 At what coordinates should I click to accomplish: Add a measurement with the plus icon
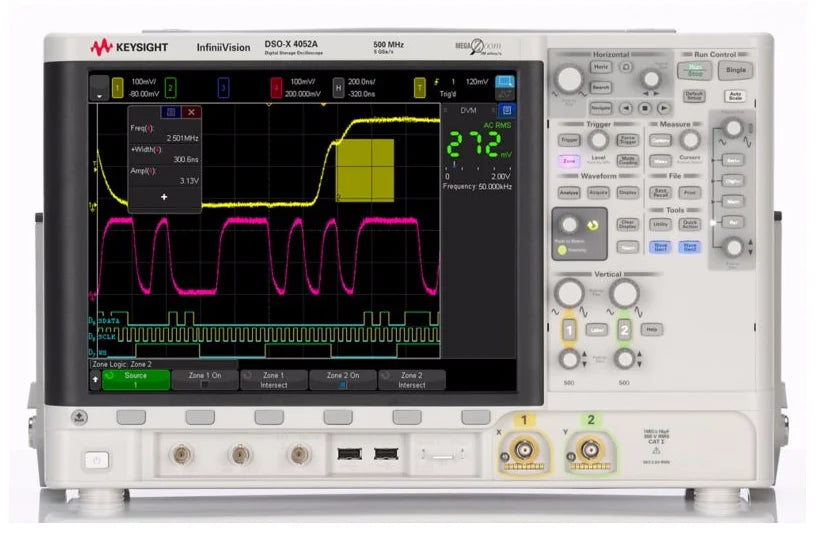click(164, 197)
